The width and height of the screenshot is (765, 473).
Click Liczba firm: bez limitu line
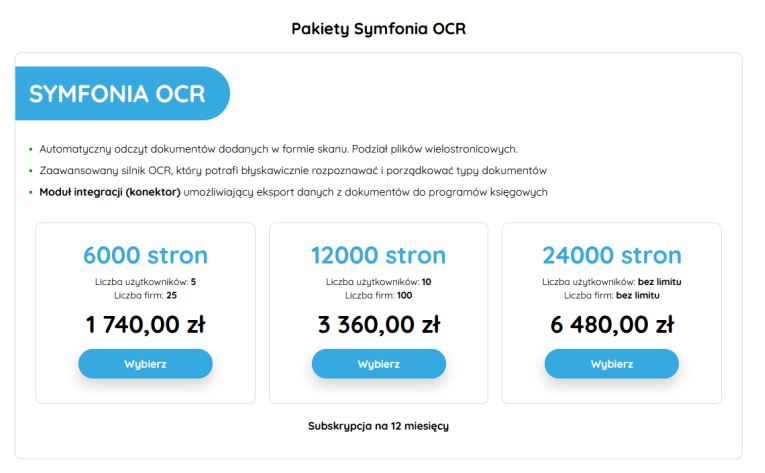click(x=612, y=295)
